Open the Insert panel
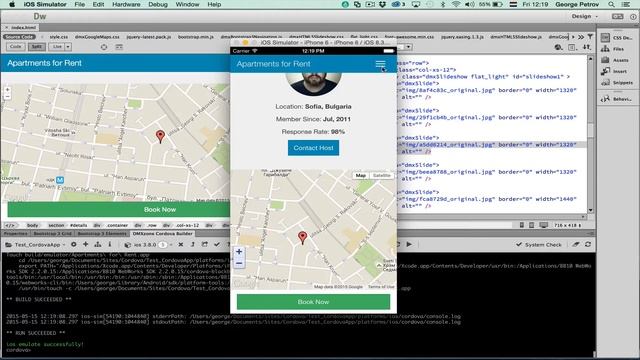The height and width of the screenshot is (360, 640). [613, 71]
